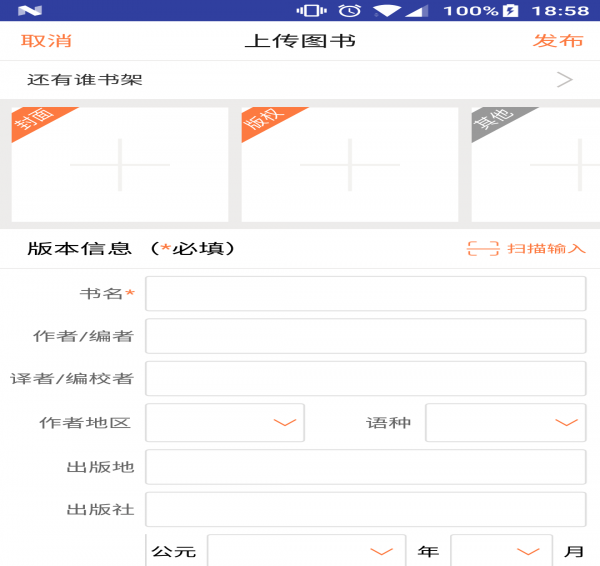Tap the arrow beside 还有谁书架

coord(564,80)
